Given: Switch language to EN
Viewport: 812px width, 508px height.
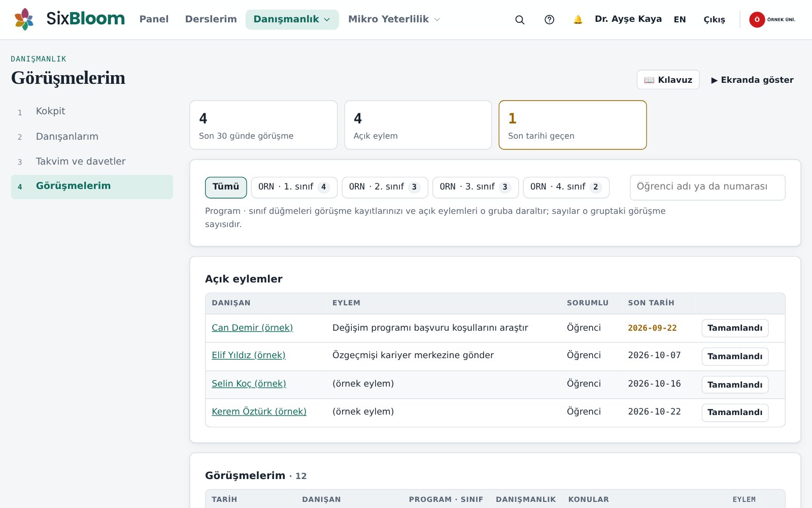Looking at the screenshot, I should tap(680, 20).
